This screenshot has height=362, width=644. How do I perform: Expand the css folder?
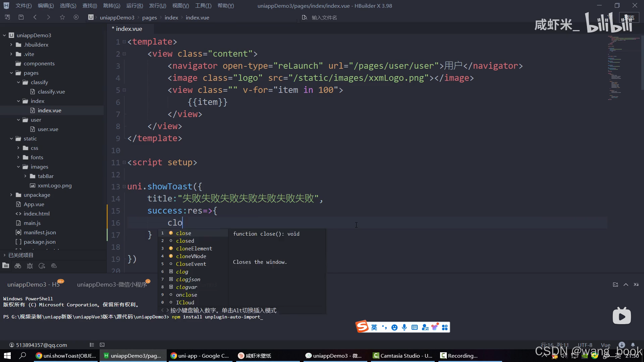pos(18,148)
